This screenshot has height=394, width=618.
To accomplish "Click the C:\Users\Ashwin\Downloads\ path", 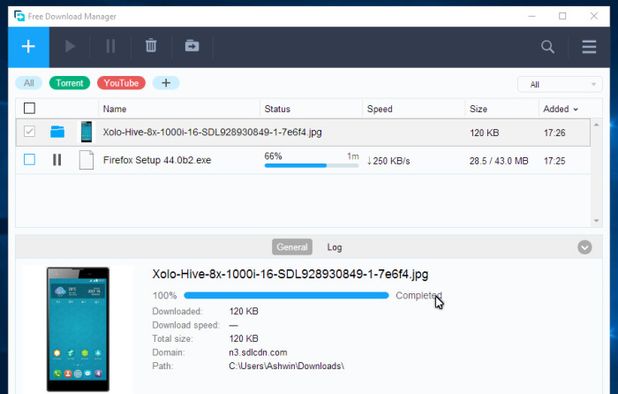I will [x=286, y=366].
